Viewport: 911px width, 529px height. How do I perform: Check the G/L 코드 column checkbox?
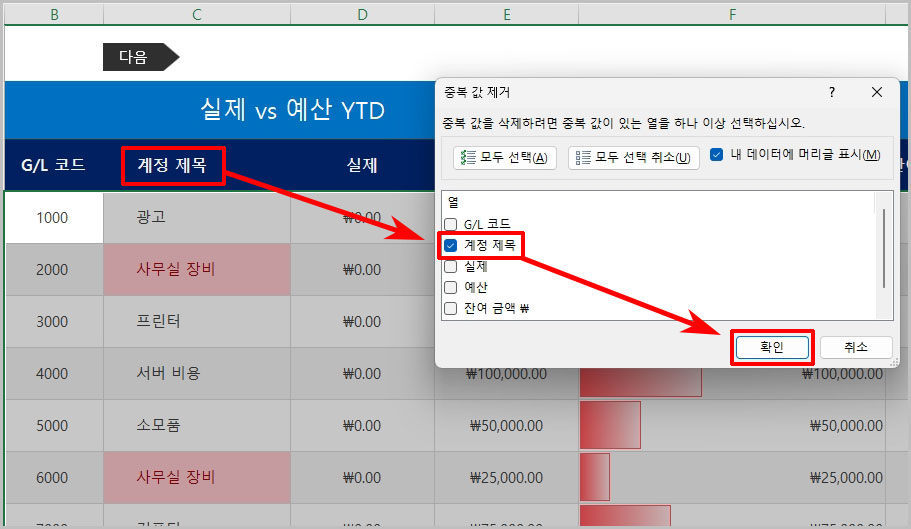click(450, 224)
